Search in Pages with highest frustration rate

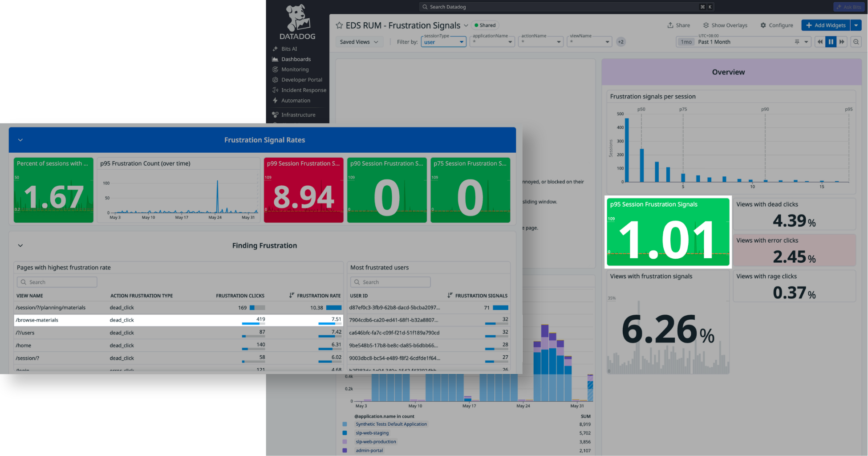point(57,282)
